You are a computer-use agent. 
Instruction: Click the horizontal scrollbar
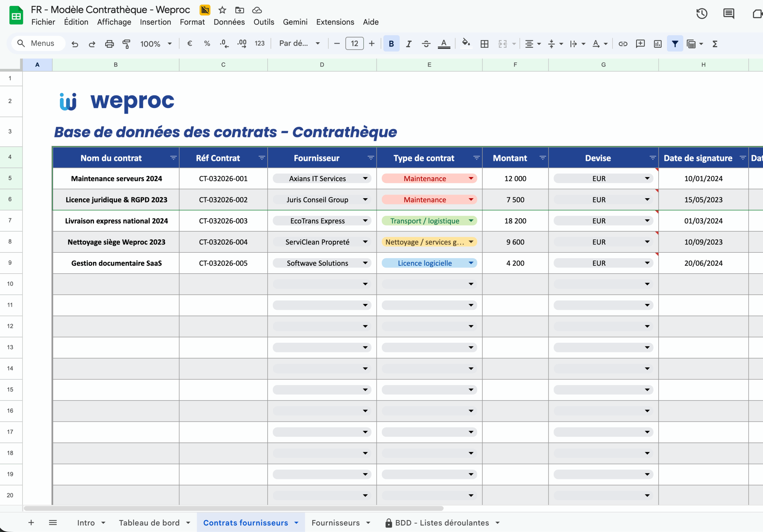tap(234, 508)
